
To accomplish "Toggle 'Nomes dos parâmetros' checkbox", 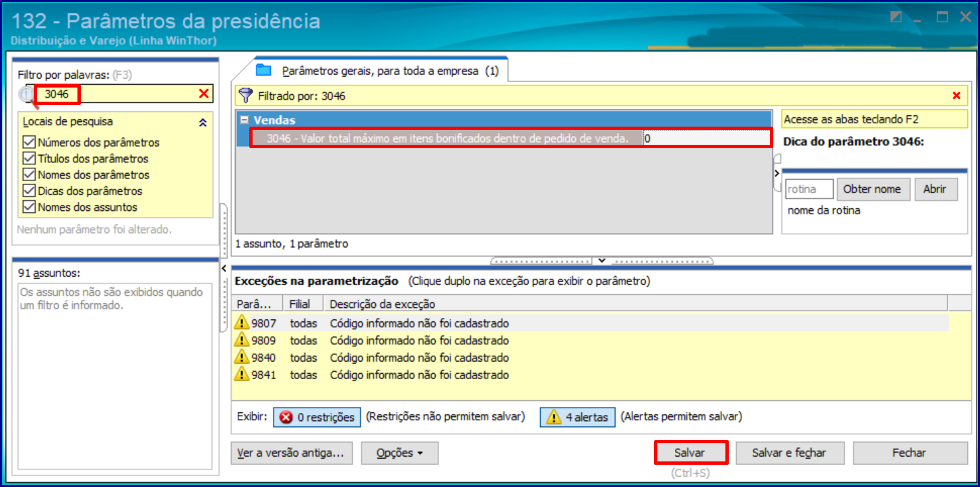I will click(29, 175).
